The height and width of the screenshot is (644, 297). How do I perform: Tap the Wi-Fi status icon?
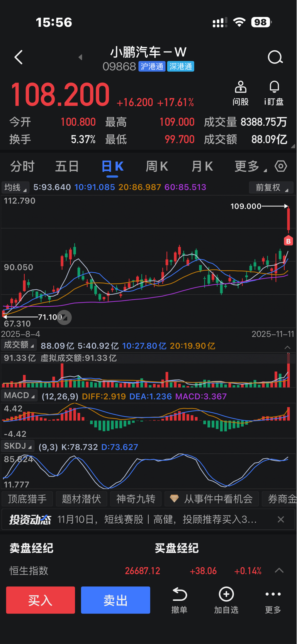(239, 22)
